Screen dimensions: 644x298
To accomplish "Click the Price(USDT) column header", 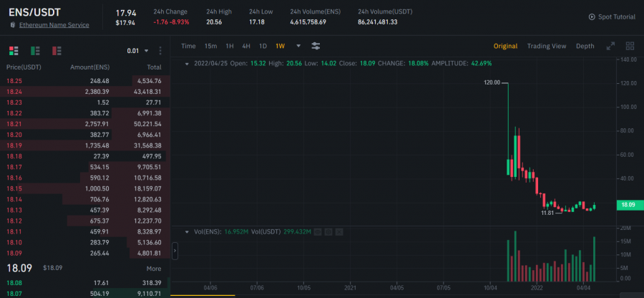I will pos(24,67).
